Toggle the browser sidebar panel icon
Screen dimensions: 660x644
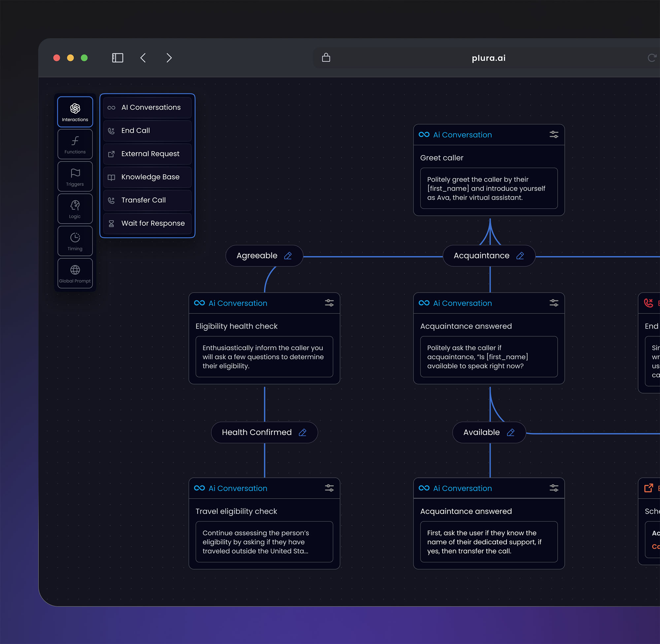[118, 58]
